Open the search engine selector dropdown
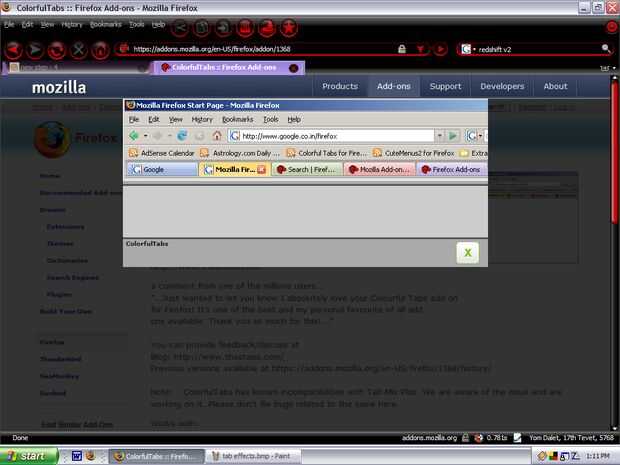620x465 pixels. tap(468, 49)
